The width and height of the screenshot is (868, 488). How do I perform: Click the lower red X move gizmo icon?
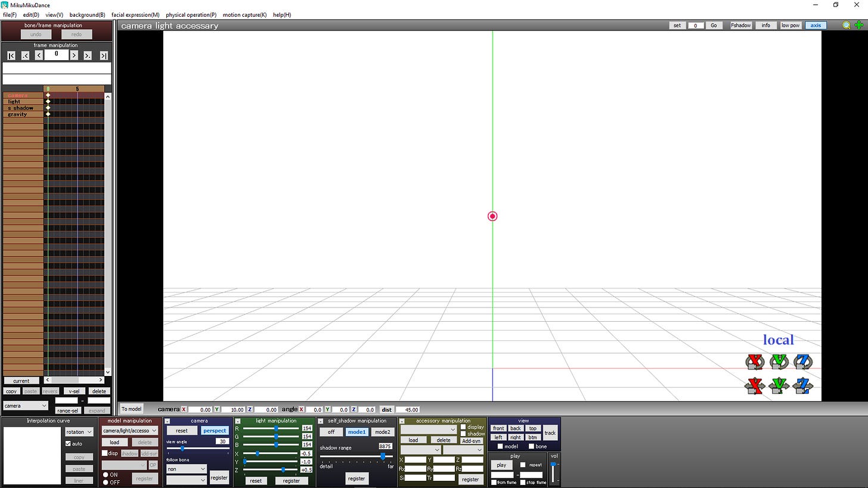(x=755, y=386)
